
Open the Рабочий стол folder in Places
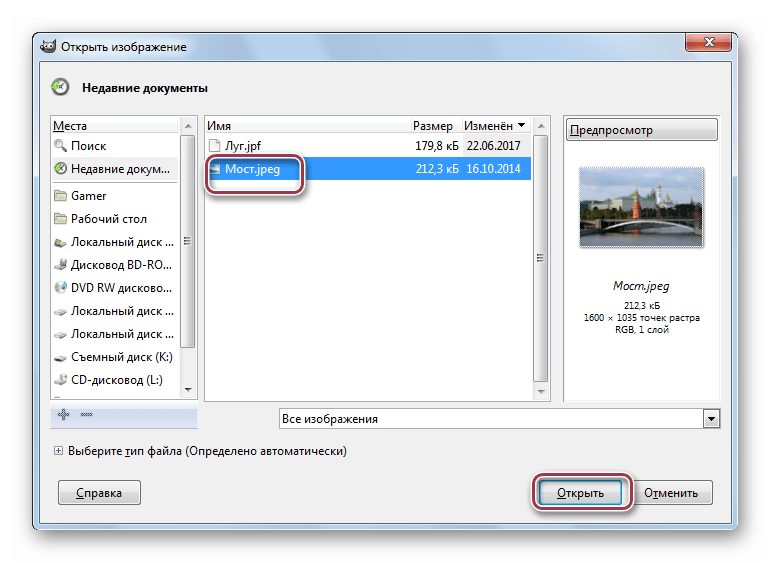(108, 219)
